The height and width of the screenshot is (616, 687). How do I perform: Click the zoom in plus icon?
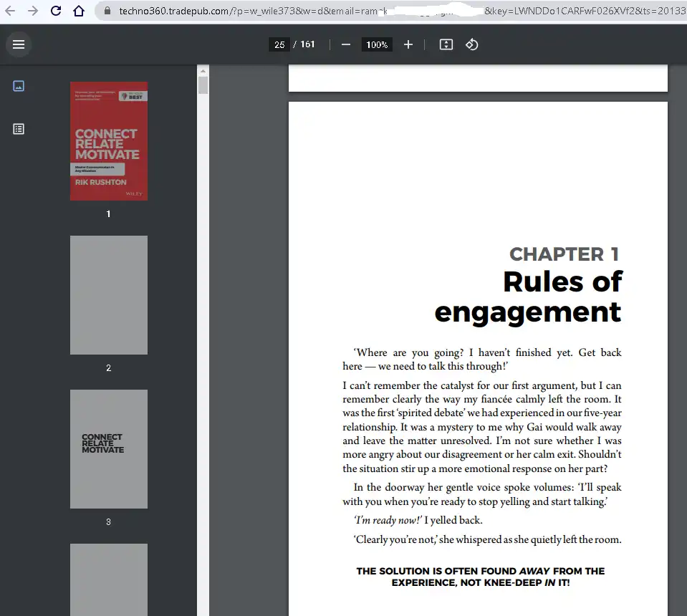(x=408, y=44)
